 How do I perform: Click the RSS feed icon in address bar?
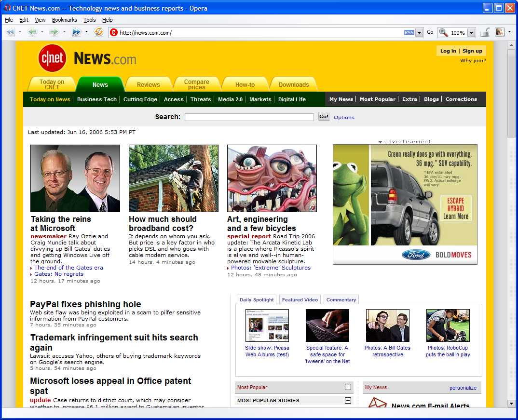[x=409, y=33]
